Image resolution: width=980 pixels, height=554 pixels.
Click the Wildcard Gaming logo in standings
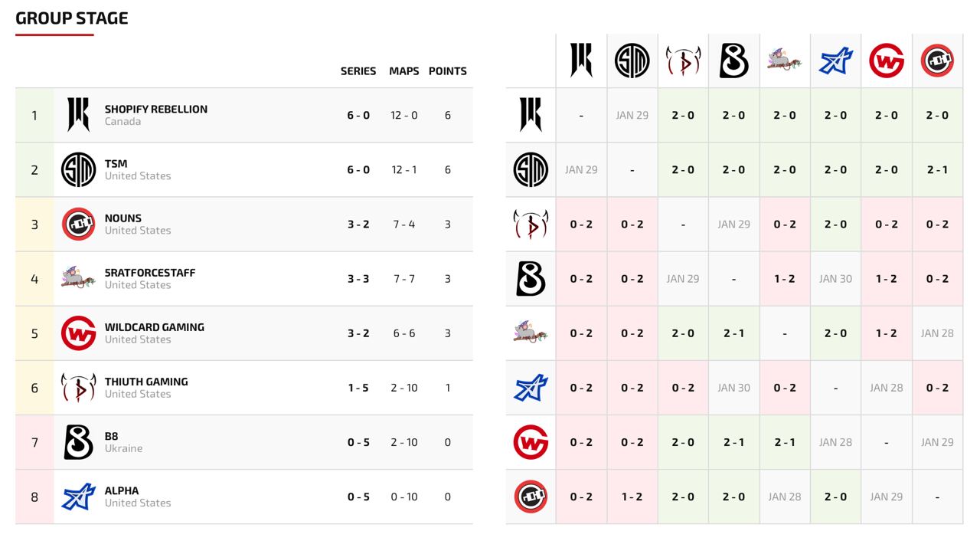(78, 333)
